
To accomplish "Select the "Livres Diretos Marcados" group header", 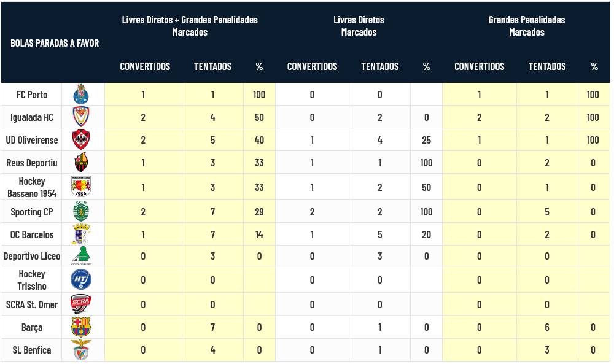I will (359, 26).
